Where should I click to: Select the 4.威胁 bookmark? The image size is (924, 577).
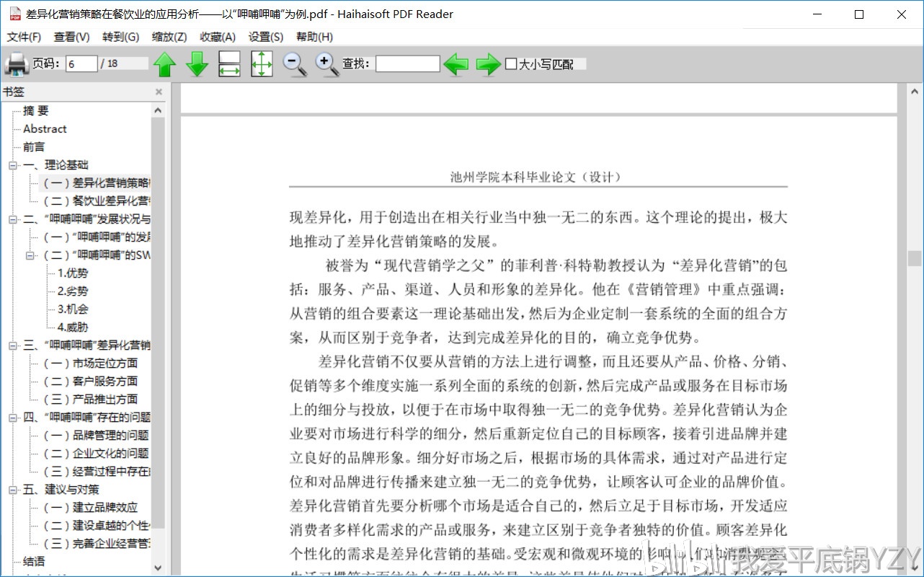pyautogui.click(x=73, y=327)
